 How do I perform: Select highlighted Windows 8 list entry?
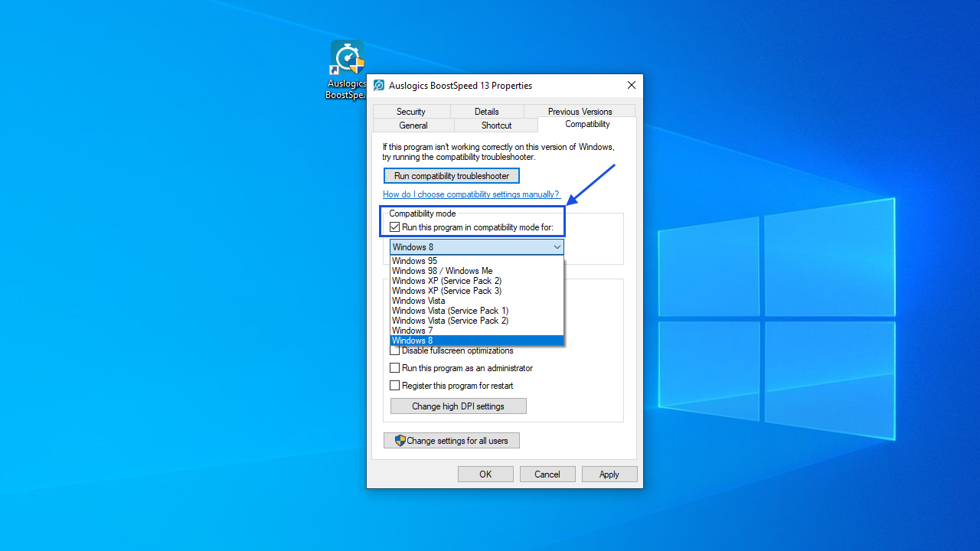tap(477, 341)
